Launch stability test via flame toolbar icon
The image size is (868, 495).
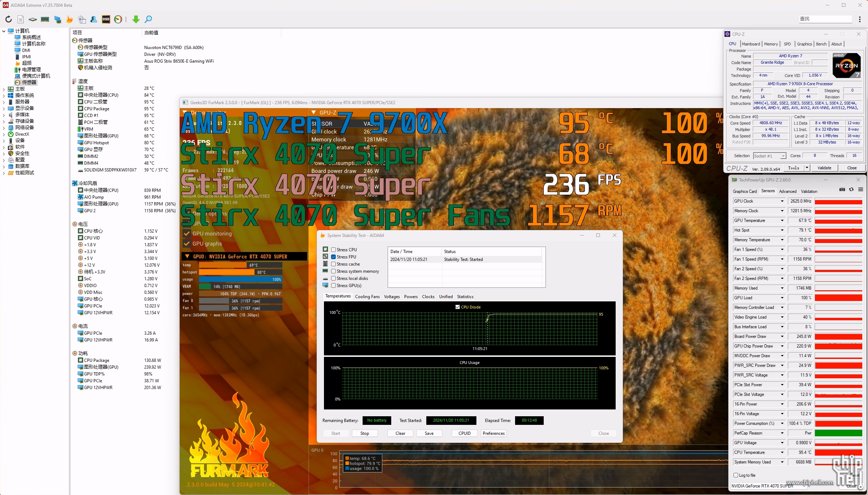pos(70,19)
